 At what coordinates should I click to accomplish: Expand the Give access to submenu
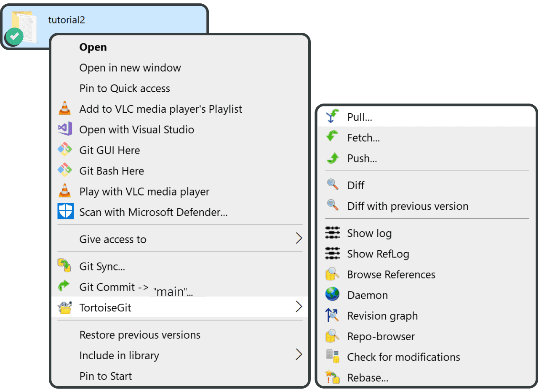pos(299,238)
